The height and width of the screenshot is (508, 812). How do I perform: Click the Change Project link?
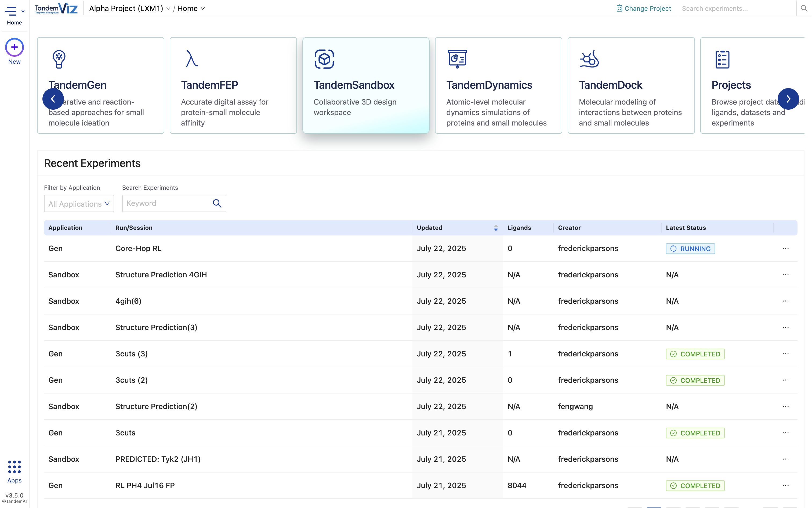644,8
